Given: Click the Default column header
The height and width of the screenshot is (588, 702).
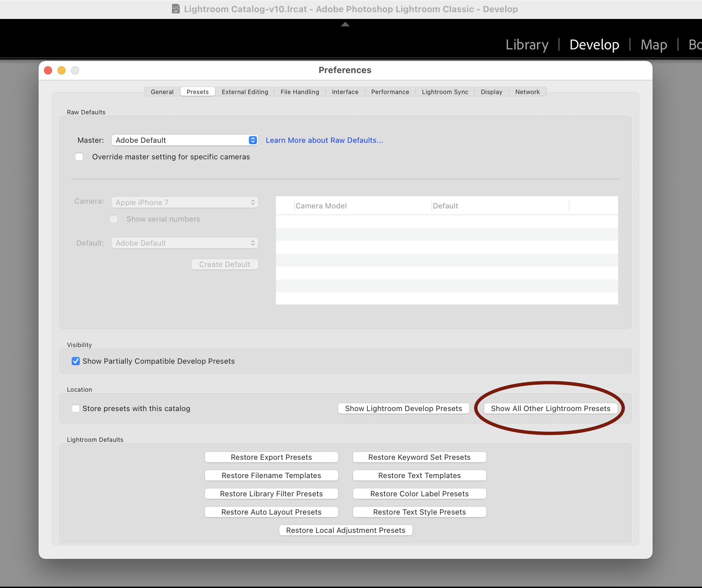Looking at the screenshot, I should click(x=500, y=206).
